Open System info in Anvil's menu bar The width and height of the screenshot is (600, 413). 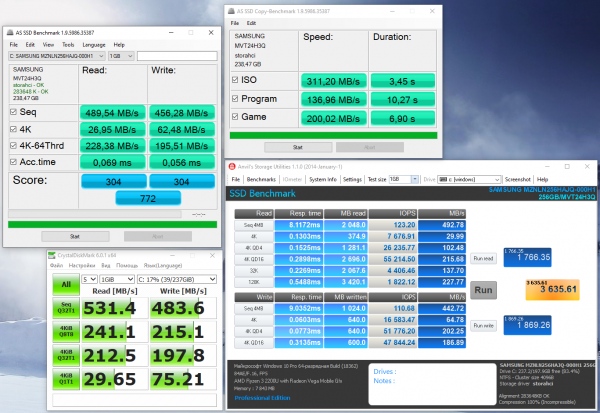coord(322,179)
